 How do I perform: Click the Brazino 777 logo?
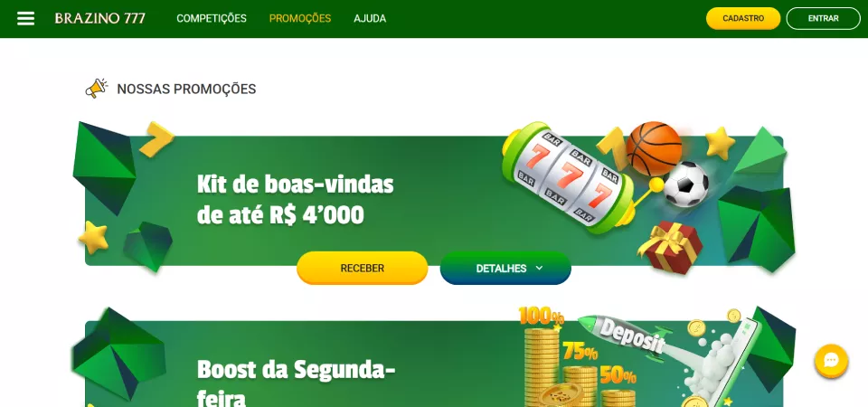point(100,18)
